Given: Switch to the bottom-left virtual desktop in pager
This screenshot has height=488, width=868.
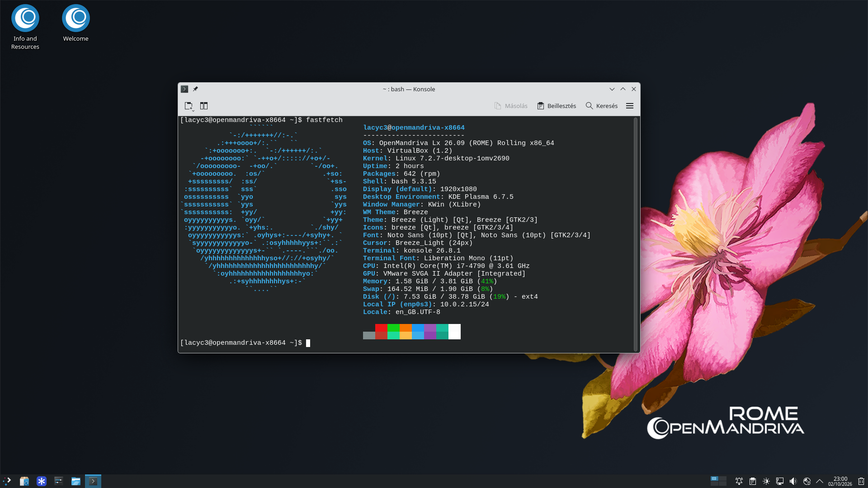Looking at the screenshot, I should click(714, 483).
